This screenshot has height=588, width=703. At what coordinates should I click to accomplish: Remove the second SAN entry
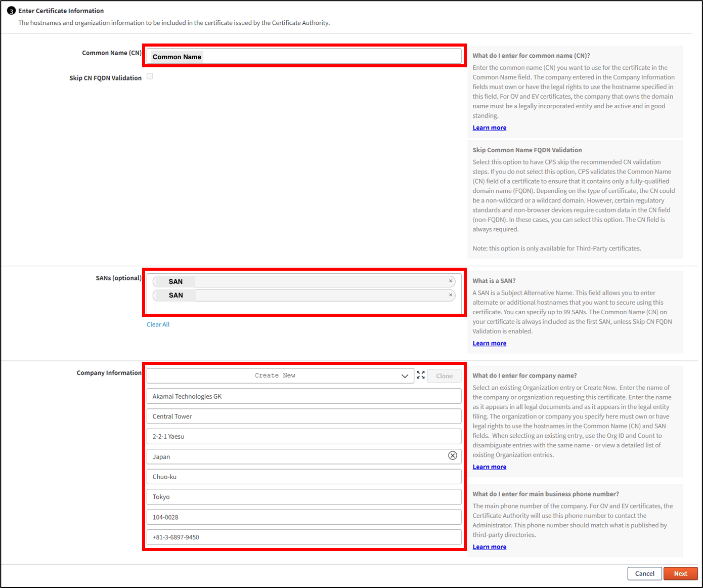(x=451, y=295)
